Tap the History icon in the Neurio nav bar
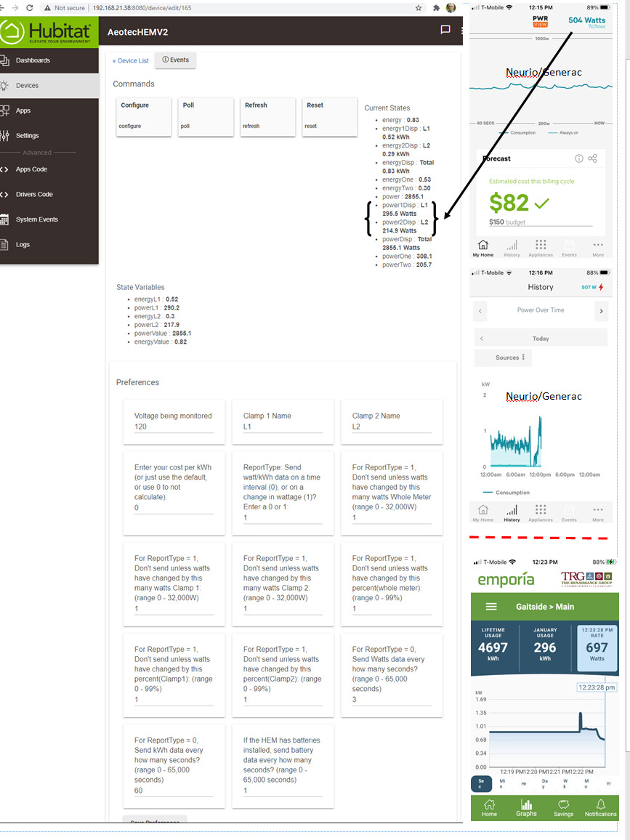 pos(512,247)
